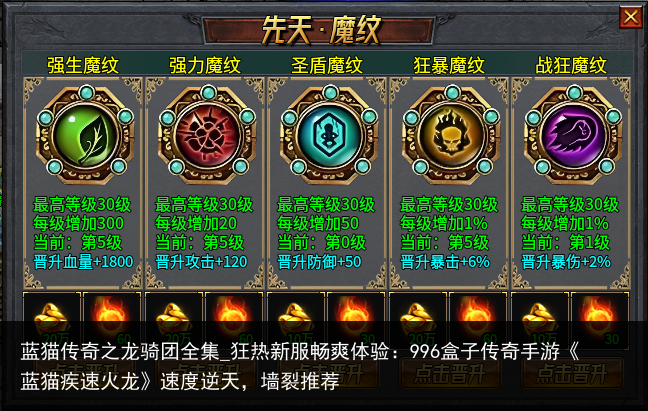Viewport: 648px width, 411px height.
Task: Click 点击晋升 button under 战狂魔纹
Action: 572,373
